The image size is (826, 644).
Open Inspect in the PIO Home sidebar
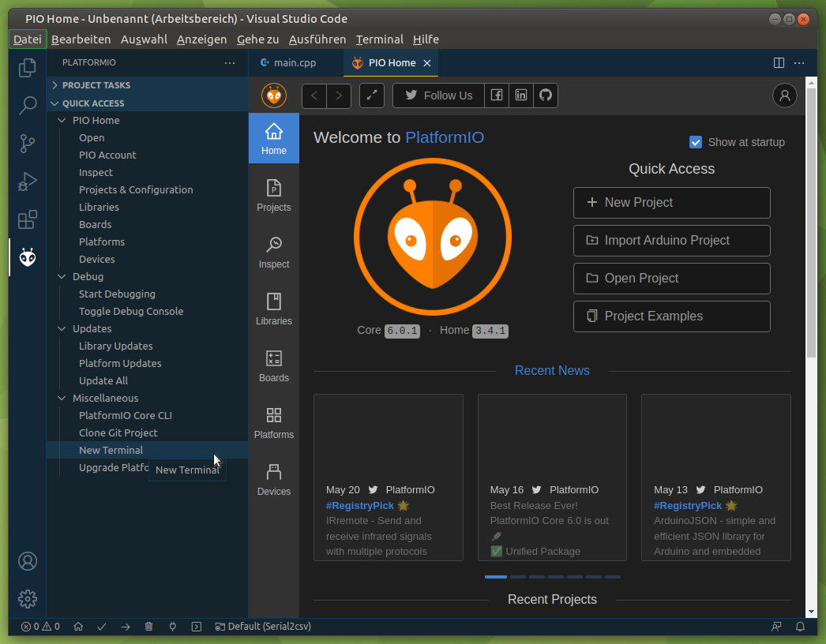274,253
